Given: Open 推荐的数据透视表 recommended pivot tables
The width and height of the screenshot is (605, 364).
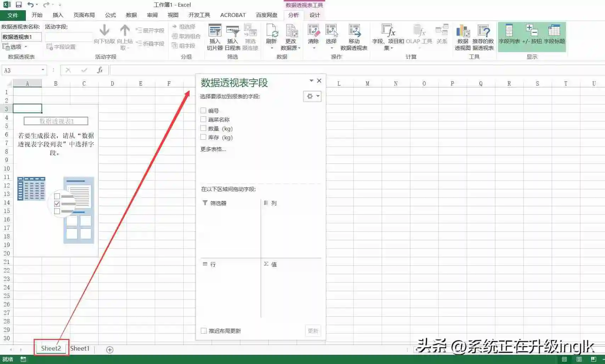Looking at the screenshot, I should (483, 37).
